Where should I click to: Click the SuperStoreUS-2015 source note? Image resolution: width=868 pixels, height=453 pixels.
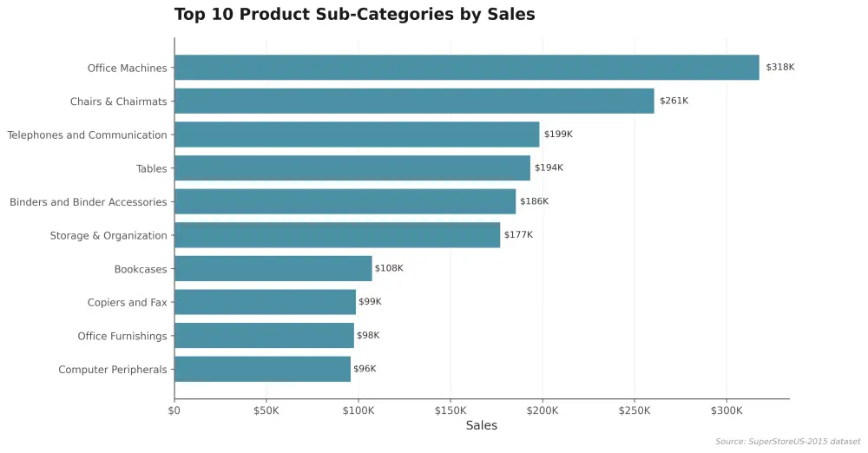point(788,442)
